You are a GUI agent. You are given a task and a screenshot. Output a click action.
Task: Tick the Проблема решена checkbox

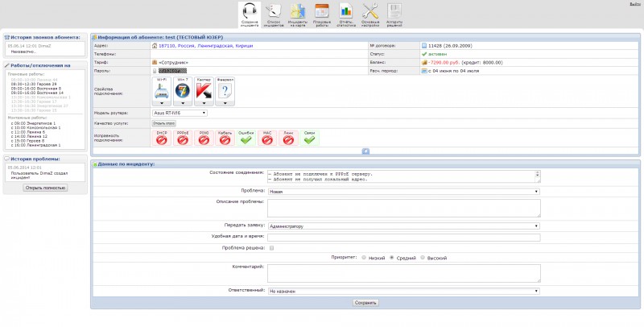pyautogui.click(x=271, y=248)
